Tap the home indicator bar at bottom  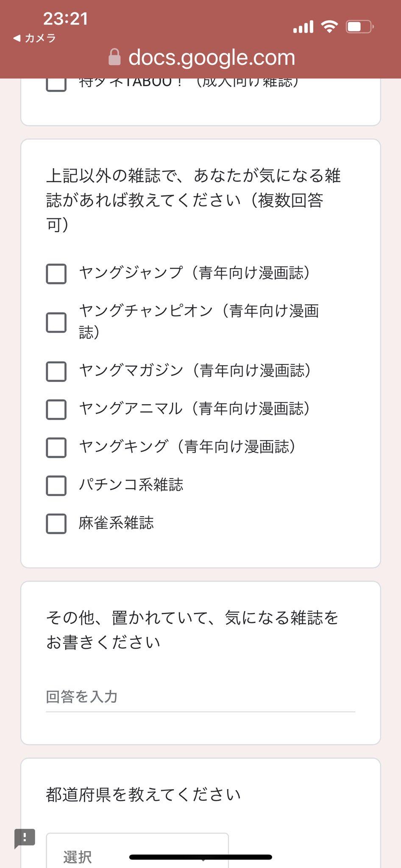[200, 857]
